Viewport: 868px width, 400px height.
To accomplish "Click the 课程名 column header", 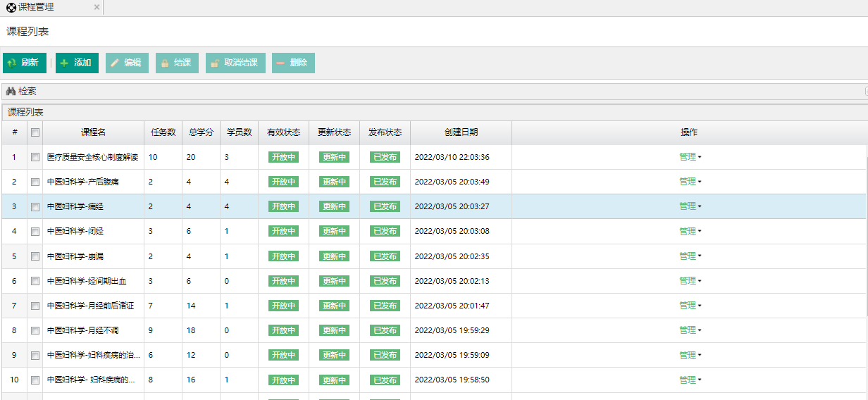I will [93, 132].
